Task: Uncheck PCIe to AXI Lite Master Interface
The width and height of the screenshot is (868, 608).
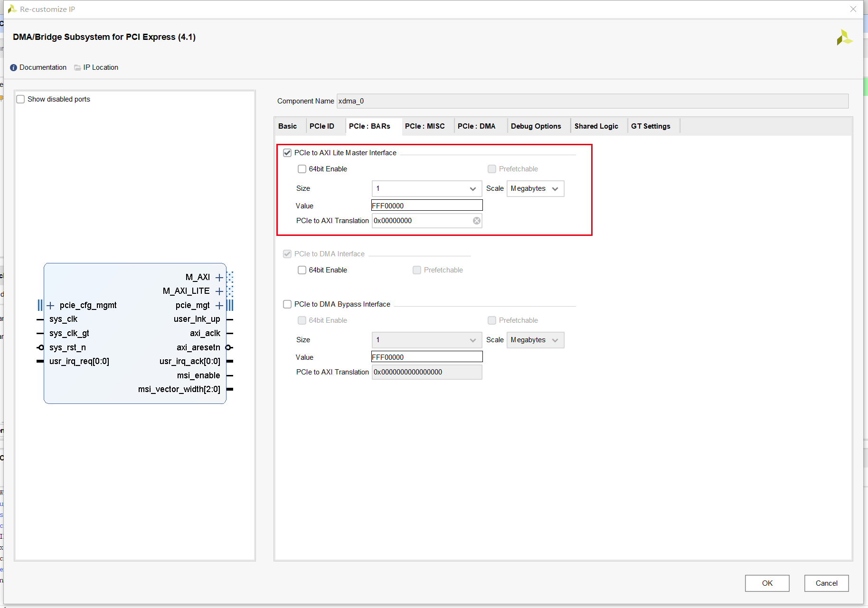Action: click(x=287, y=153)
